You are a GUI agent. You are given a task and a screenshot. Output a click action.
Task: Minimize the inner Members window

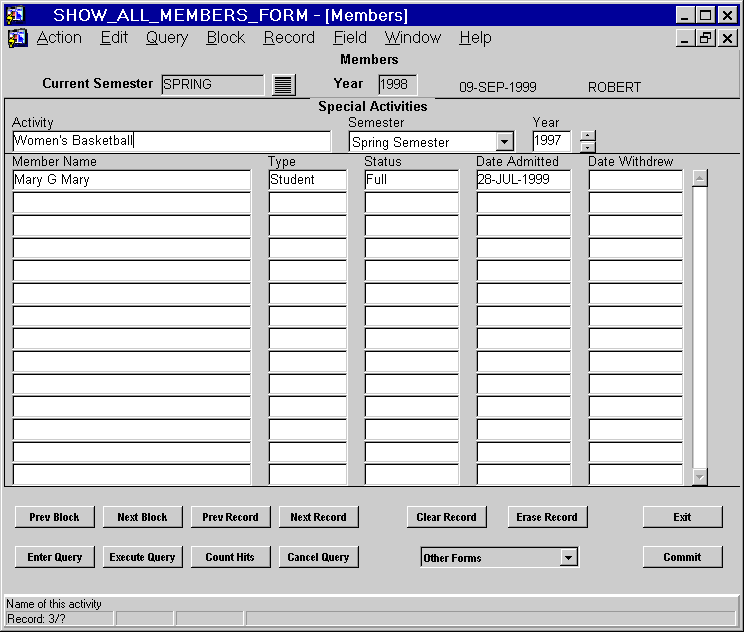(684, 37)
